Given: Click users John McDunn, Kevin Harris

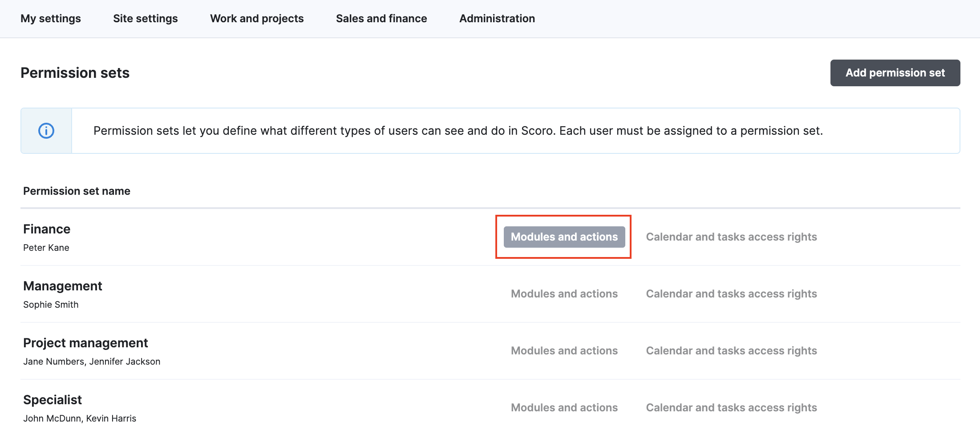Looking at the screenshot, I should click(80, 418).
